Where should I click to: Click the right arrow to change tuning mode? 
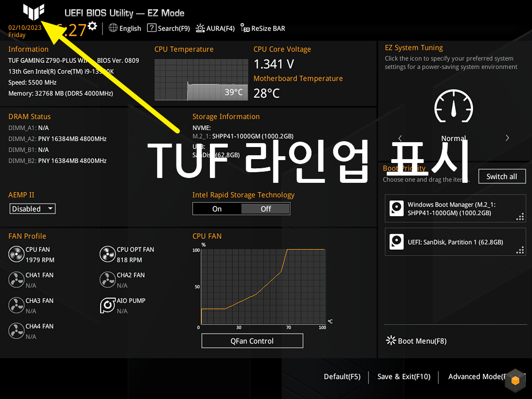tap(506, 138)
